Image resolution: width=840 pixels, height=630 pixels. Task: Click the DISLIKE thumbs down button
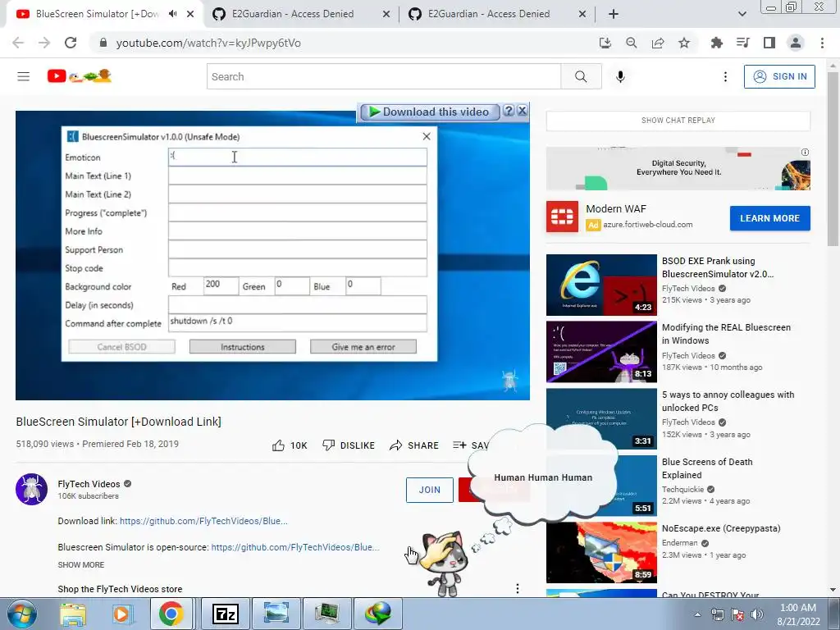coord(349,445)
